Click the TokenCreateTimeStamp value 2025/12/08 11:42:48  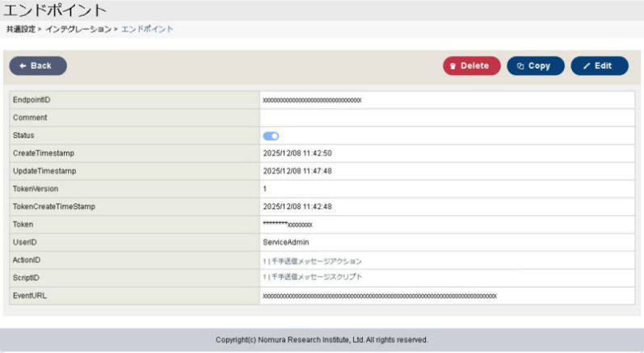click(x=297, y=207)
